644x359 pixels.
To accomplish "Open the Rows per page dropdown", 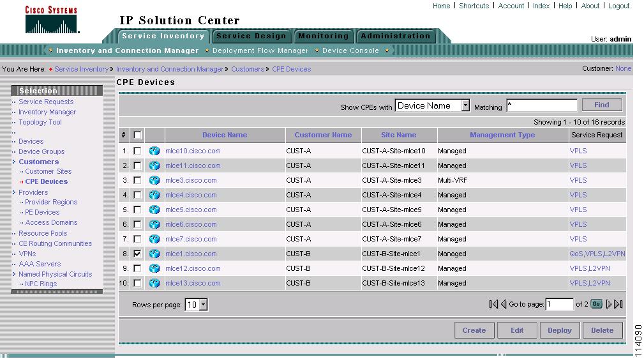I will (x=204, y=305).
